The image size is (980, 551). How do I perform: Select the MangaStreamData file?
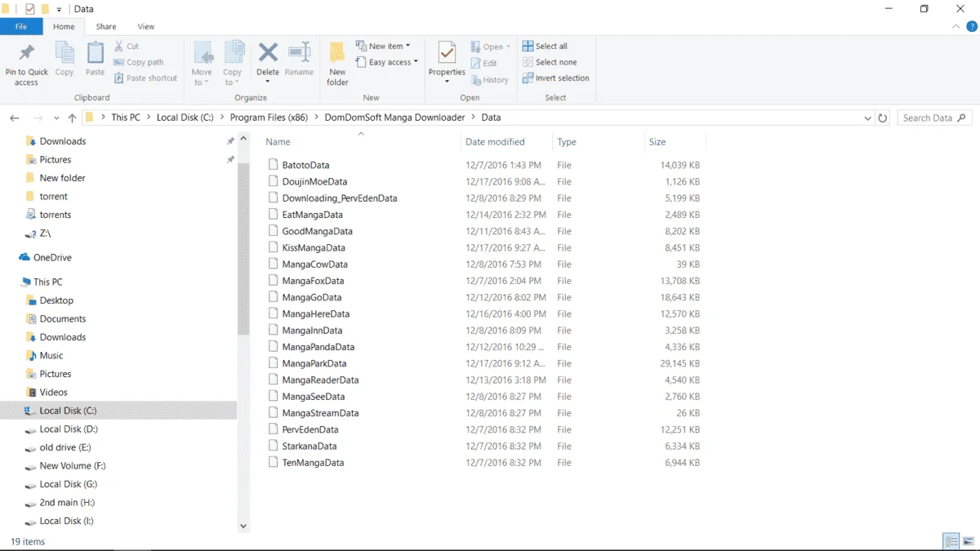pos(320,413)
